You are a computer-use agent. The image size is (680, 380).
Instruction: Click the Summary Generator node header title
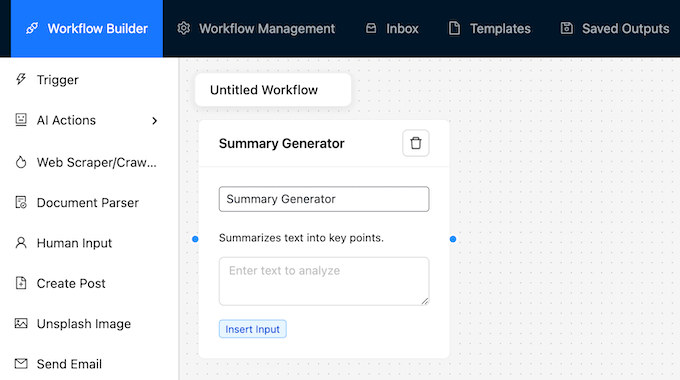(281, 143)
